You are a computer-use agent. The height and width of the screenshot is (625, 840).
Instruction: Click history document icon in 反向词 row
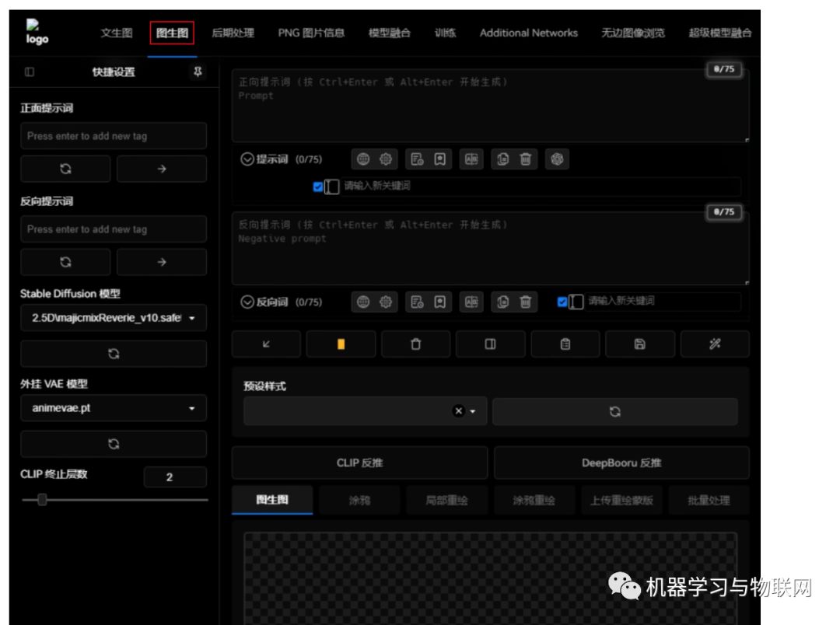coord(417,302)
